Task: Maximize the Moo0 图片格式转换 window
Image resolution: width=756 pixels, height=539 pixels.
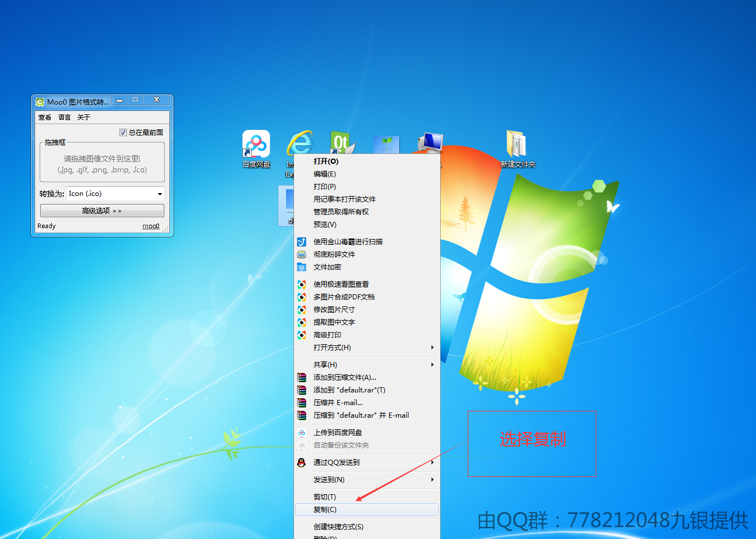Action: click(x=135, y=100)
